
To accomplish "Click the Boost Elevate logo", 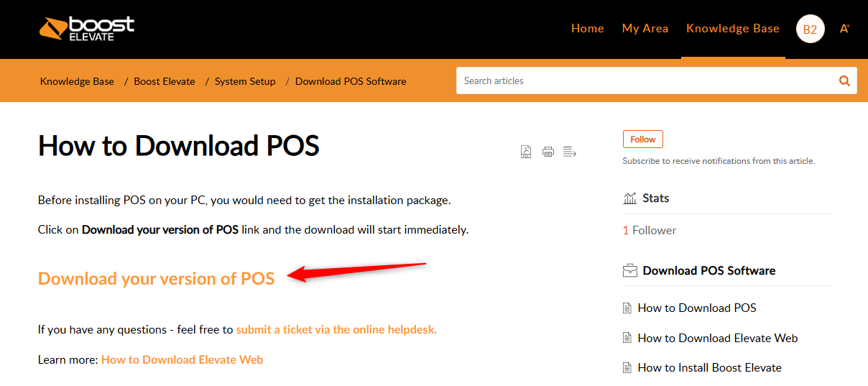I will point(87,28).
